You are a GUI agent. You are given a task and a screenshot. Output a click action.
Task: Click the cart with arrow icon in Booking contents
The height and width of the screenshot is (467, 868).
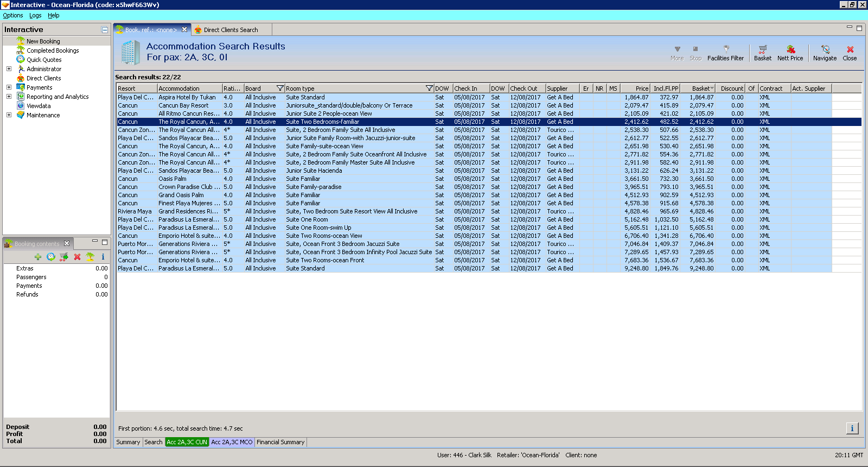tap(64, 257)
